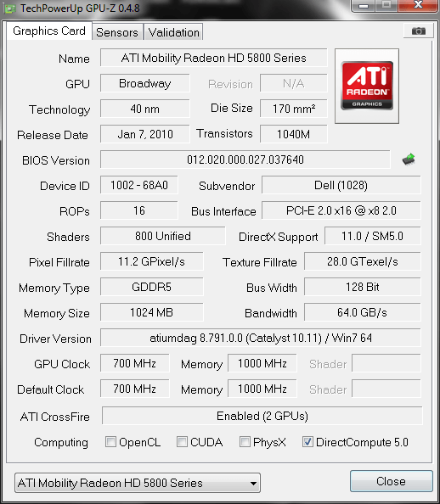Check the PhysX checkbox
Image resolution: width=440 pixels, height=504 pixels.
pos(245,442)
